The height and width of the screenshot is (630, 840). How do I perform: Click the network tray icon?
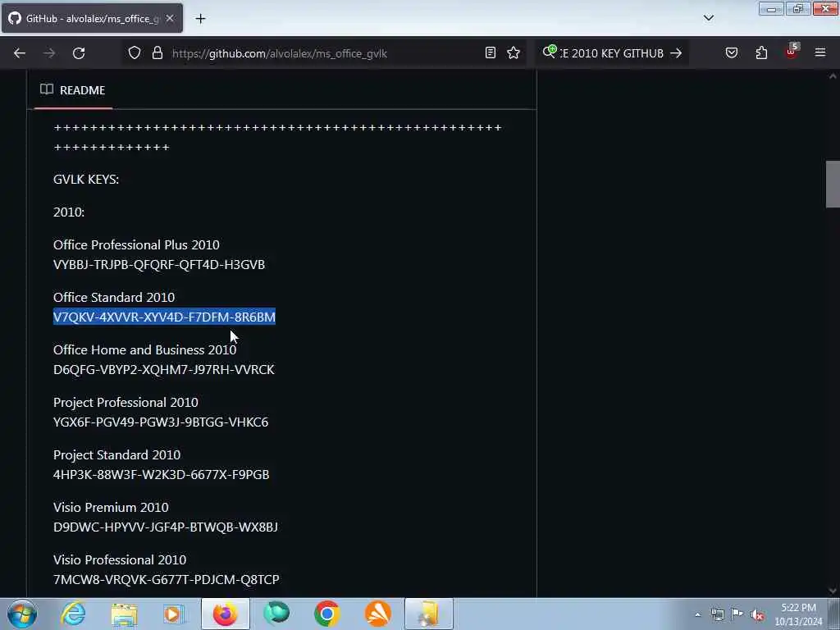click(717, 614)
